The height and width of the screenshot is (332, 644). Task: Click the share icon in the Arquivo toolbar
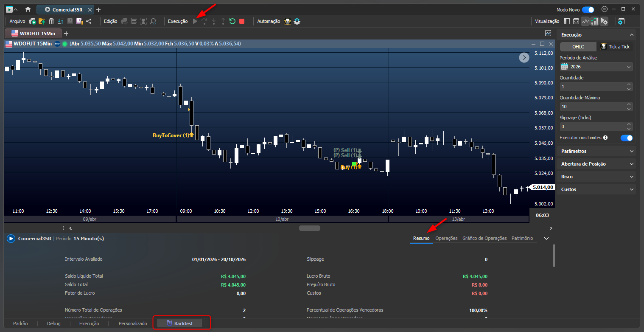point(89,21)
